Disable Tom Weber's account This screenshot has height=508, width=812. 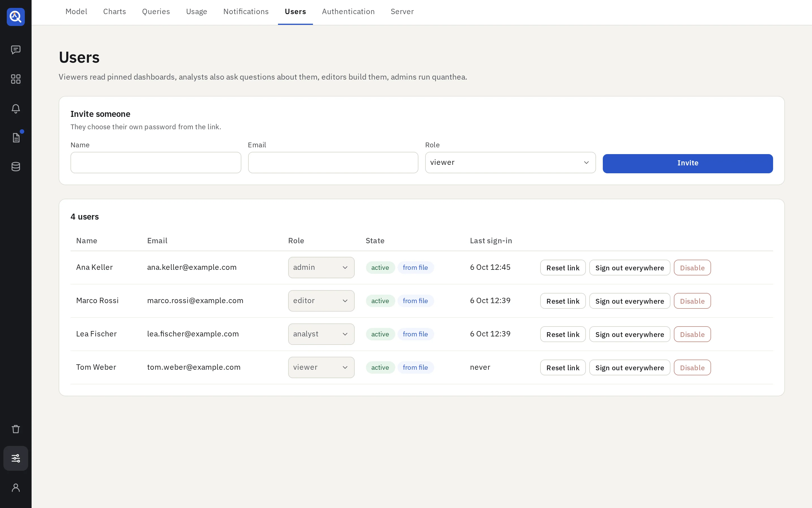coord(692,367)
